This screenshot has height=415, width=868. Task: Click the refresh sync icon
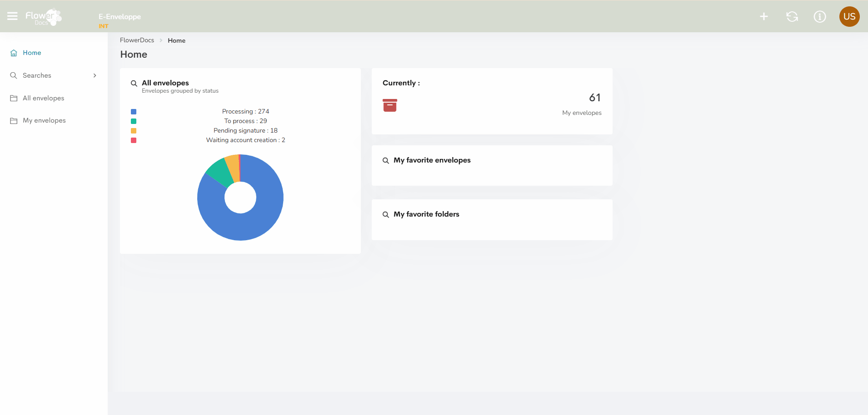(x=792, y=16)
